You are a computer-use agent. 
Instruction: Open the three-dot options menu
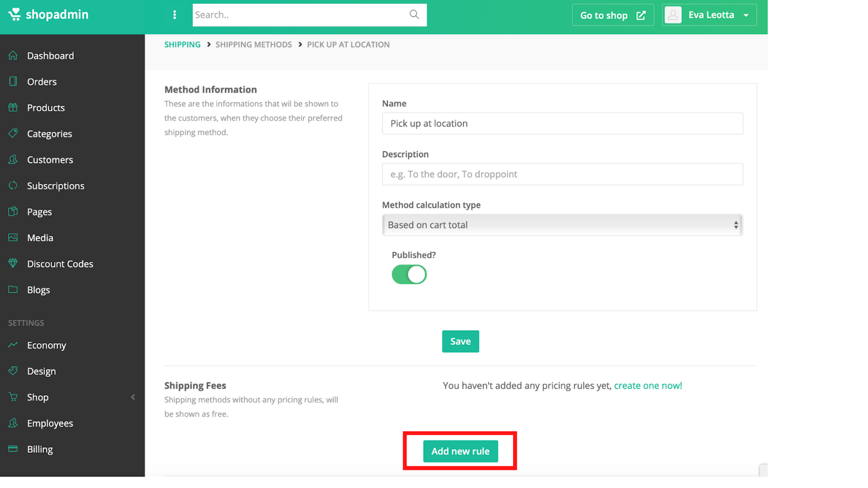coord(174,15)
